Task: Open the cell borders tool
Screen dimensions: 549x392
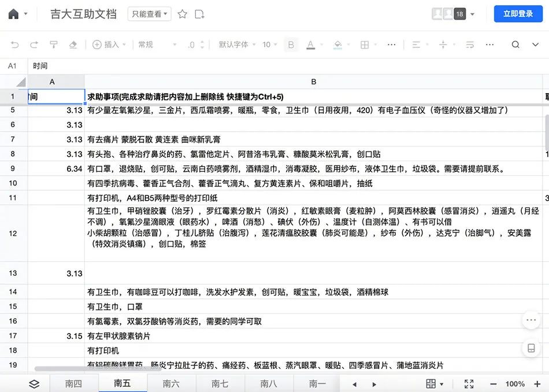Action: pyautogui.click(x=365, y=45)
